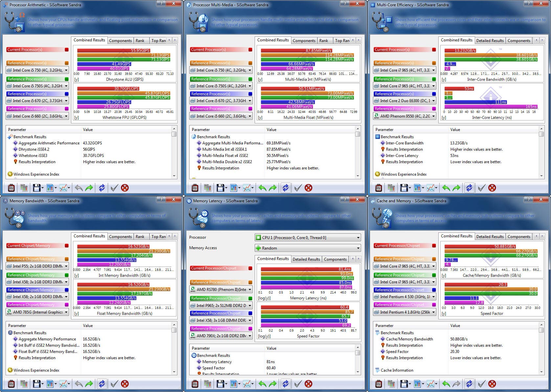
Task: Open Top Rank tab in Processor Multi-Media
Action: click(x=342, y=41)
